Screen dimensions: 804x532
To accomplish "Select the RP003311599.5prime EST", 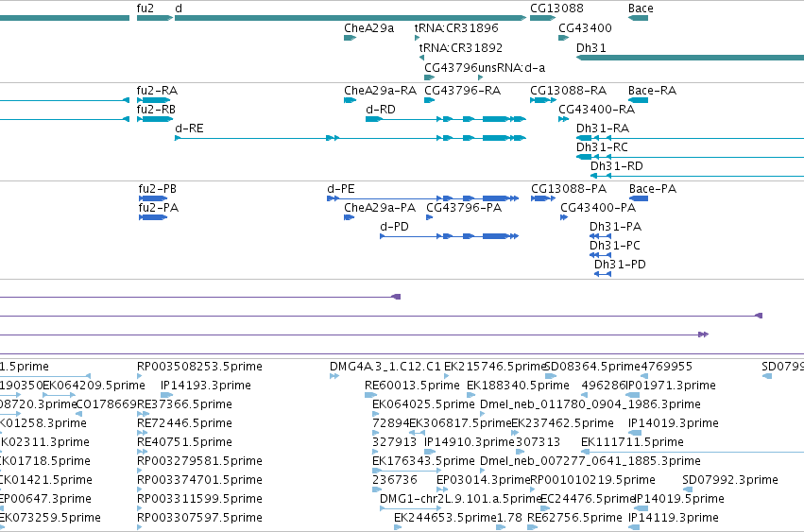I will click(x=139, y=508).
